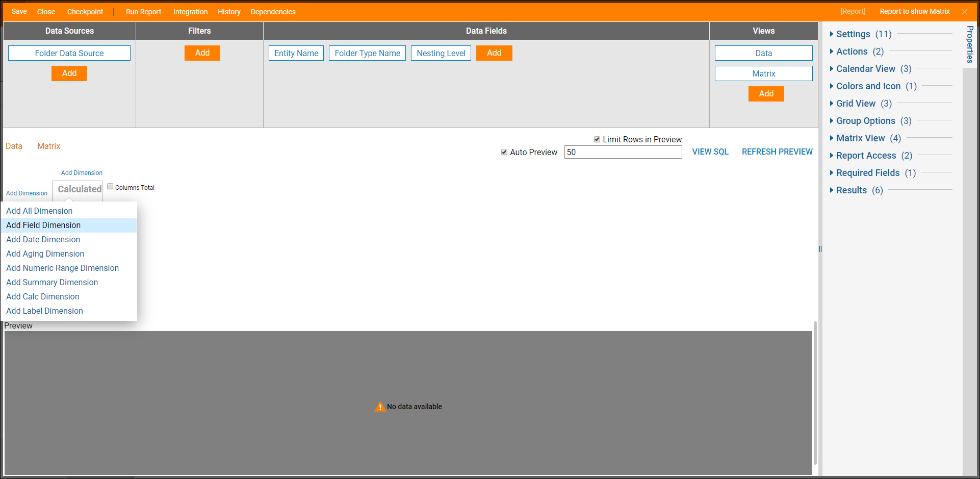Choose Add Field Dimension option
Image resolution: width=980 pixels, height=479 pixels.
69,225
